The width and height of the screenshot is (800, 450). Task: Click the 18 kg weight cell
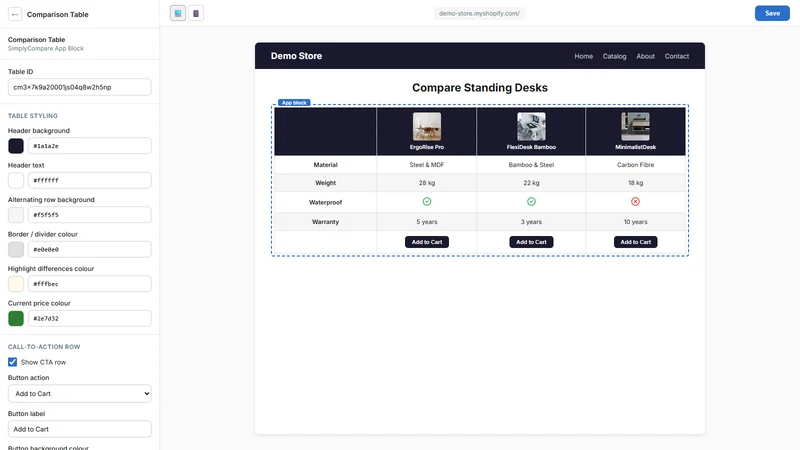(x=635, y=183)
